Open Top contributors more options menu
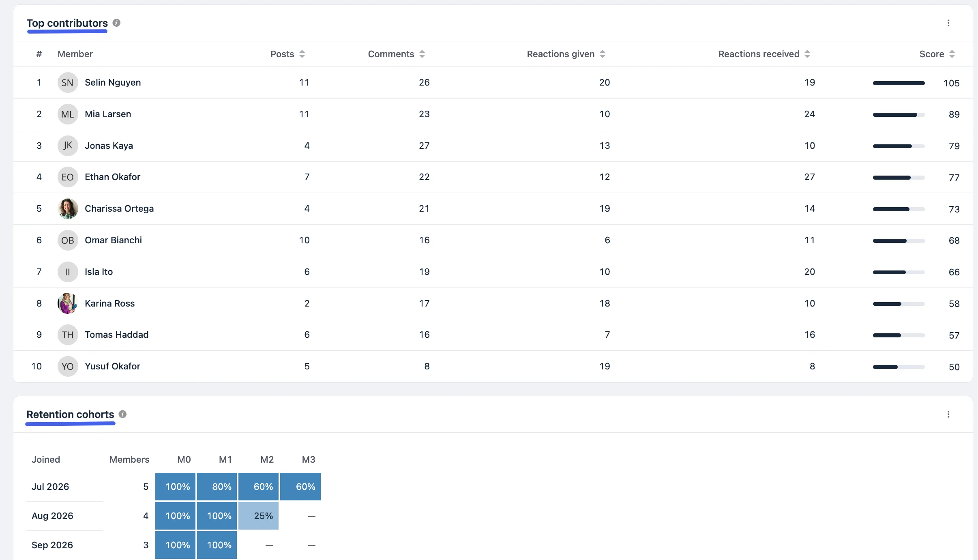The width and height of the screenshot is (978, 560). (x=948, y=23)
